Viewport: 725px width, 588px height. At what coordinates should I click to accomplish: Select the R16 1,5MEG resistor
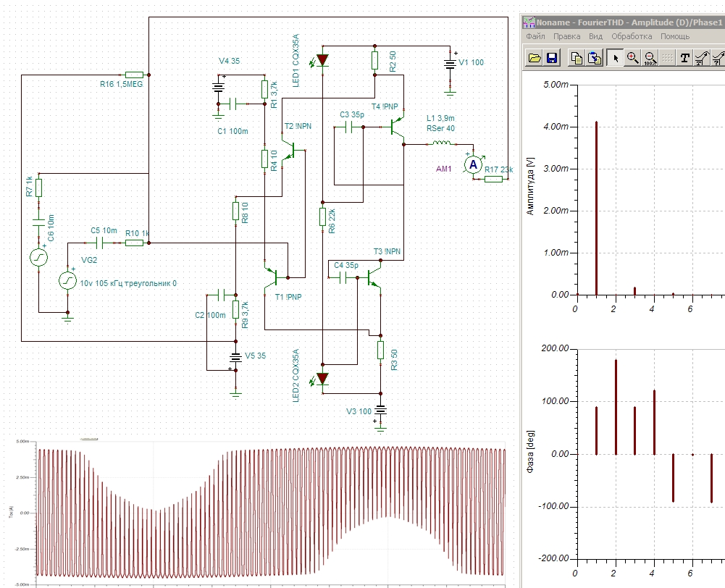pos(134,75)
